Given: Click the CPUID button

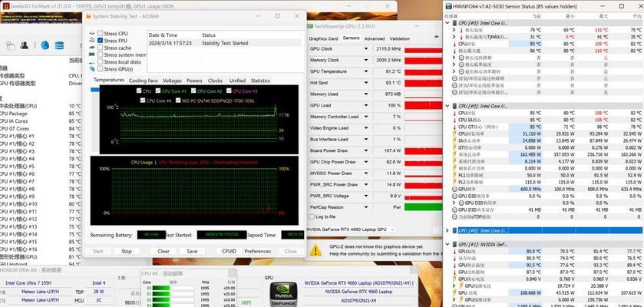Looking at the screenshot, I should (229, 251).
